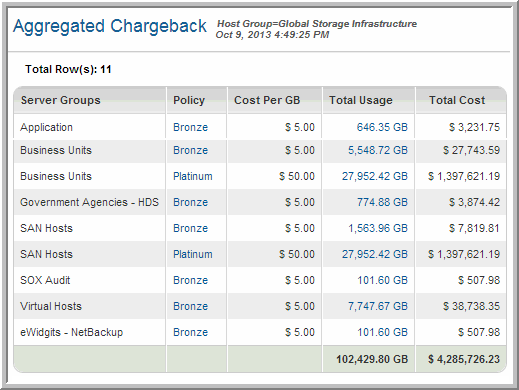Click the Cost Per GB column header

coord(267,100)
